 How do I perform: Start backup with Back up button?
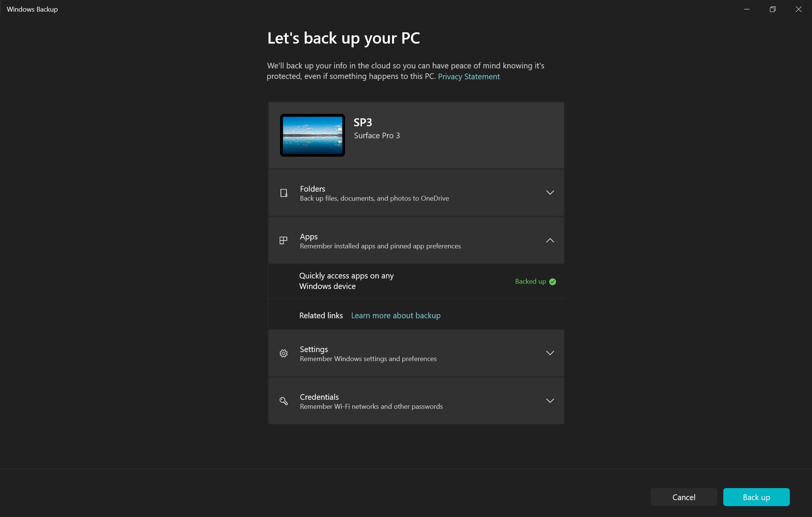[x=756, y=497]
